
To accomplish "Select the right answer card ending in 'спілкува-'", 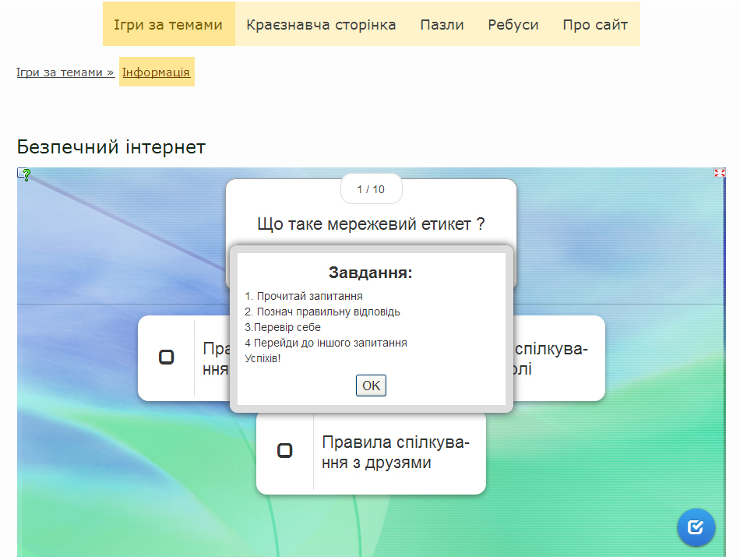I will click(557, 358).
